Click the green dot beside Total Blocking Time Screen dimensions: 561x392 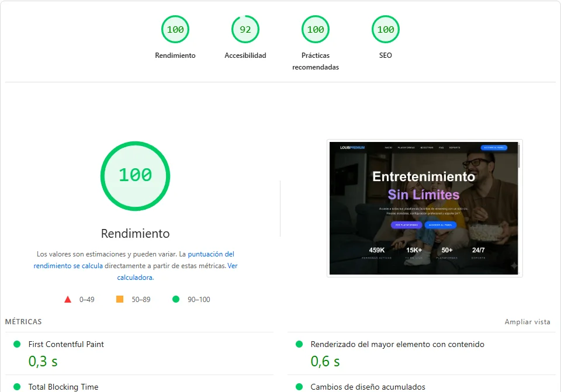tap(17, 387)
